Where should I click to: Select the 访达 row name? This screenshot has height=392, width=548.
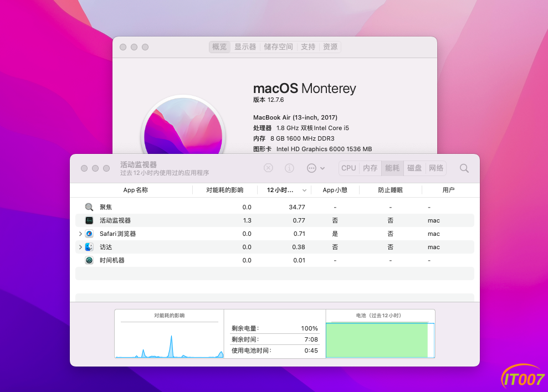[x=106, y=247]
